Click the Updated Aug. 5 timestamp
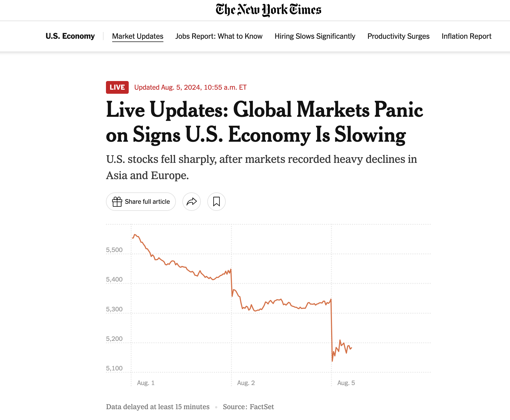Screen dimensions: 510x420 (191, 87)
